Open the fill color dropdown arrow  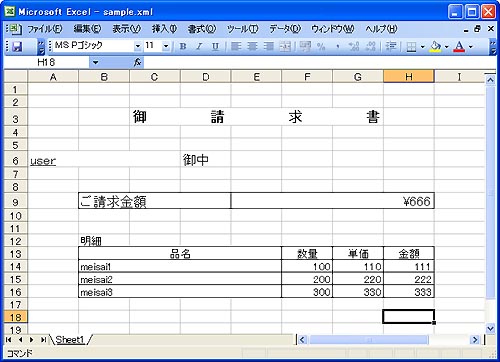pos(447,47)
